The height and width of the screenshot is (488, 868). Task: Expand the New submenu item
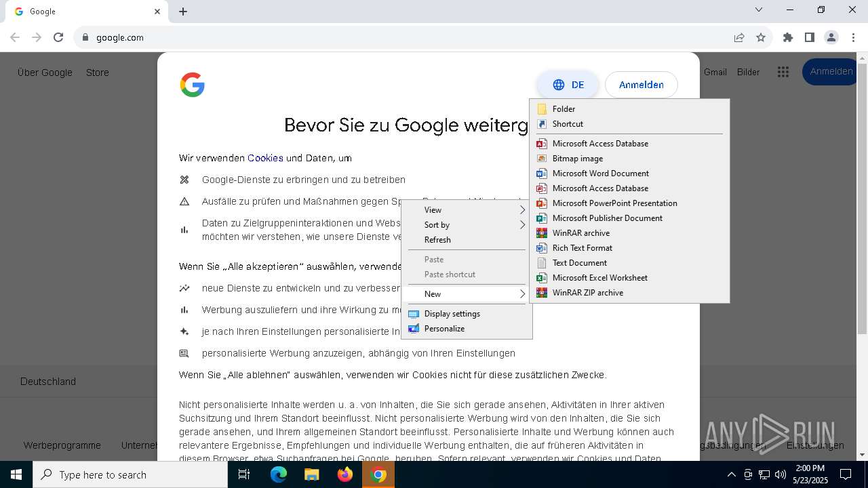pos(467,294)
